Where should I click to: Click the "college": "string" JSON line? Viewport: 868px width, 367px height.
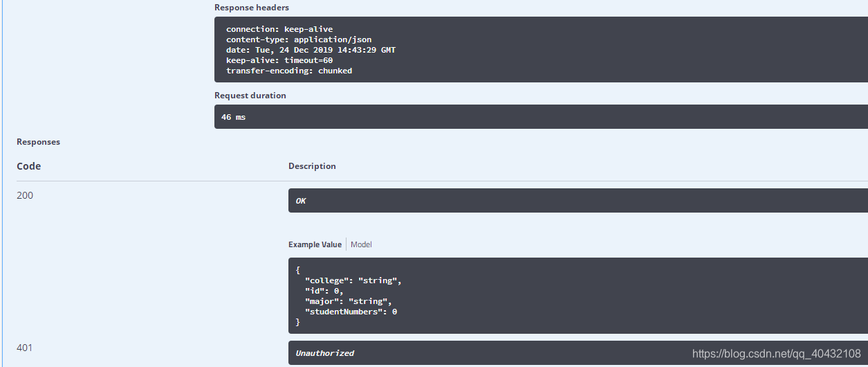pos(353,280)
